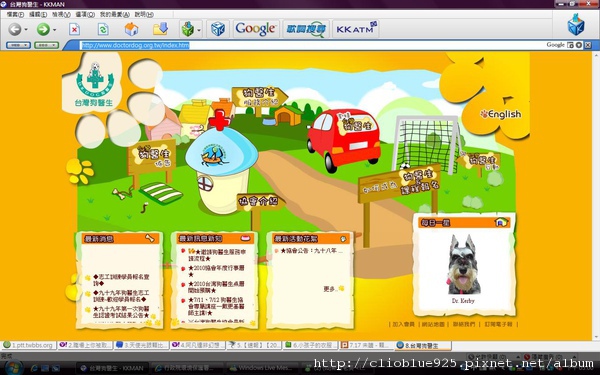Open the first menu in menu bar
The width and height of the screenshot is (600, 375).
tap(15, 14)
